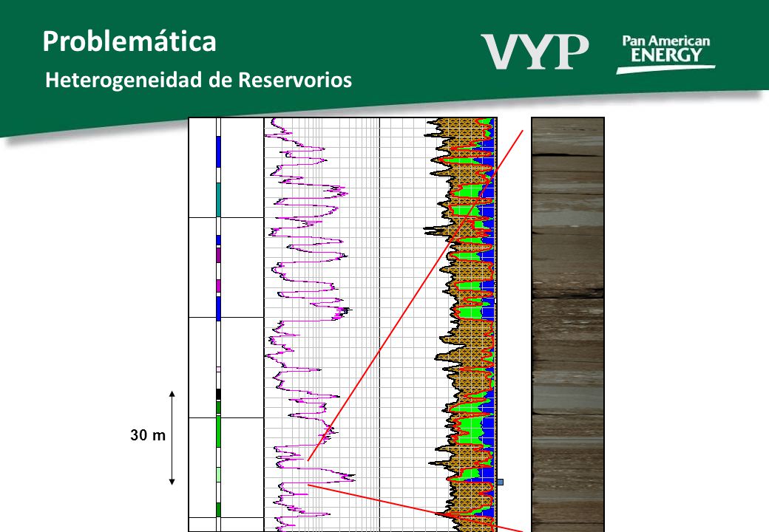Select the black interval bar in the depth track

(219, 395)
